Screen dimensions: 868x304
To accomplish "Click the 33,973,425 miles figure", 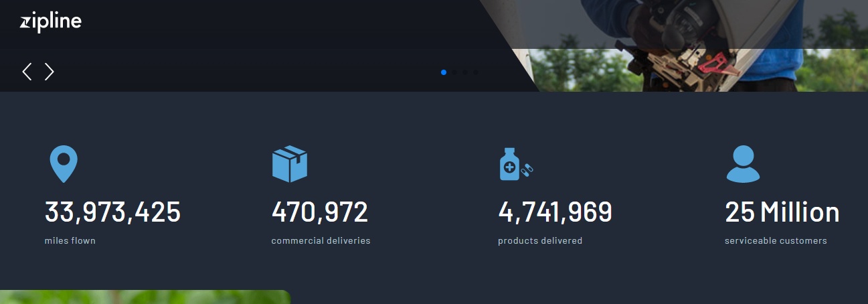I will click(112, 212).
